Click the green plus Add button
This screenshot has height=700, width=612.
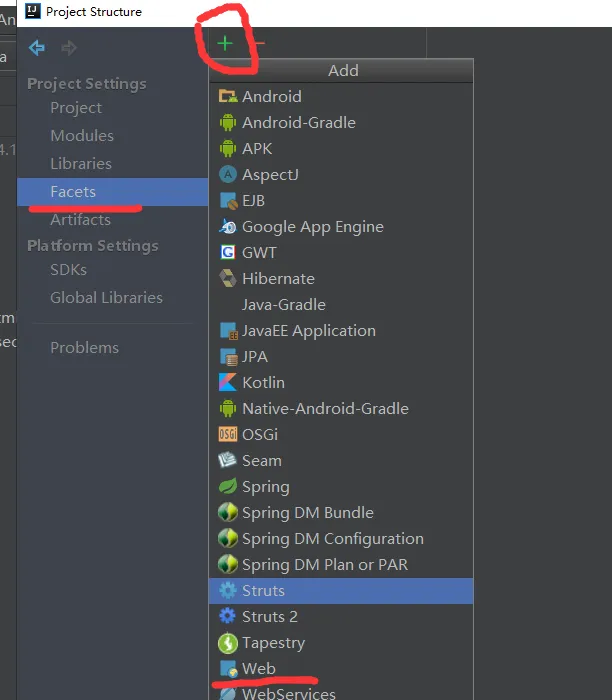(x=226, y=44)
